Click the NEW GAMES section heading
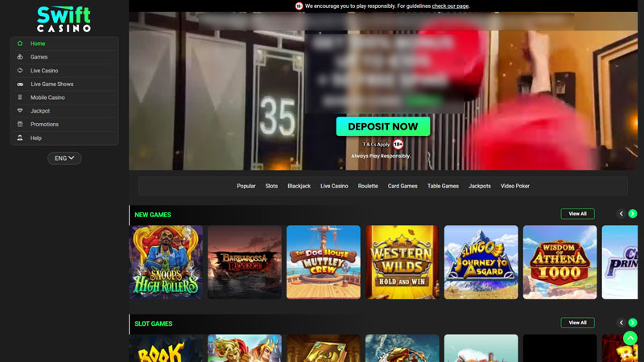This screenshot has width=644, height=362. coord(153,215)
